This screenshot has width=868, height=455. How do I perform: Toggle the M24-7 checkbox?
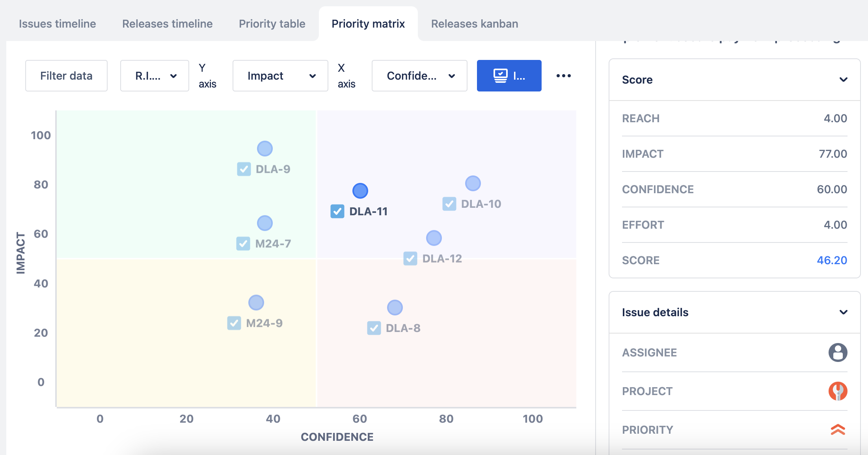pyautogui.click(x=243, y=244)
